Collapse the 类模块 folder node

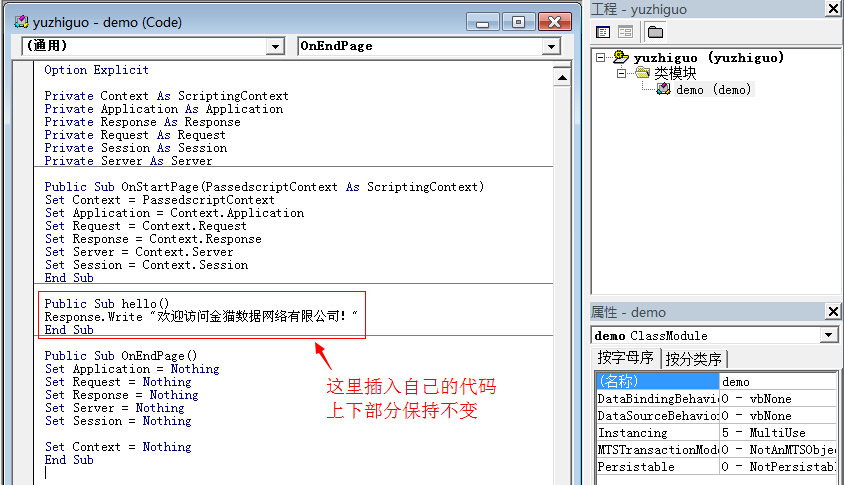click(621, 73)
